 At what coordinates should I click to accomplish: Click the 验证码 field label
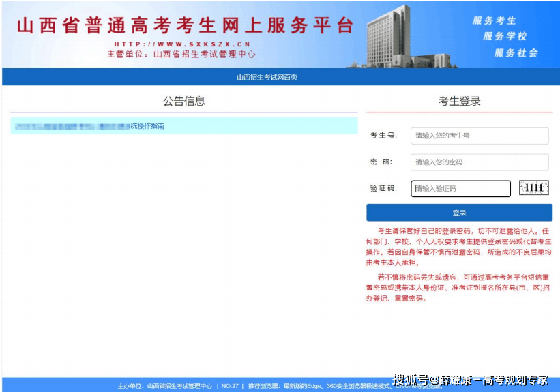pos(383,188)
